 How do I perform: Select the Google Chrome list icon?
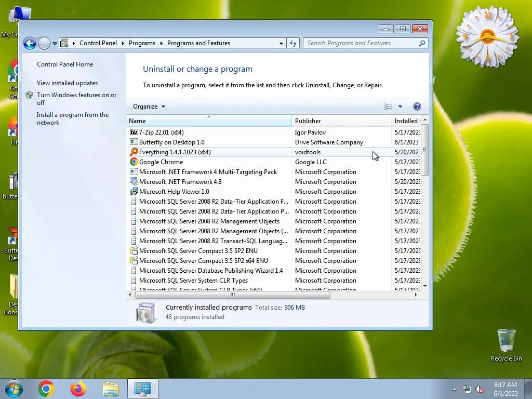point(134,162)
